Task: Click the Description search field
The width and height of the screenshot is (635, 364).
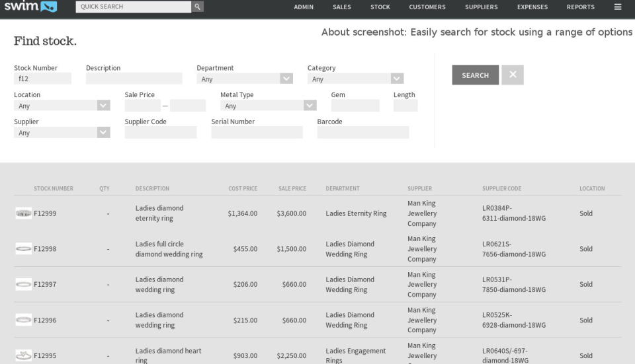Action: 134,79
